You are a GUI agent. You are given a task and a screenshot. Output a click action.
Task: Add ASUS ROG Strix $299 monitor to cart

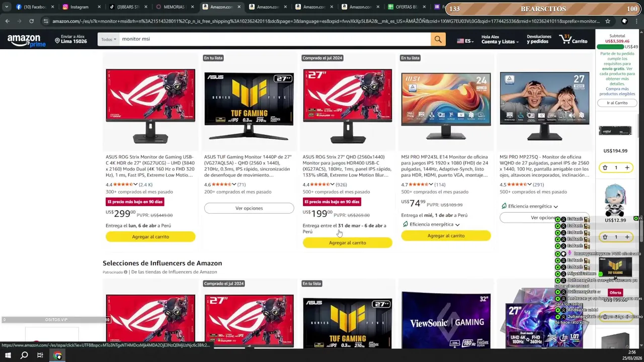point(150,237)
